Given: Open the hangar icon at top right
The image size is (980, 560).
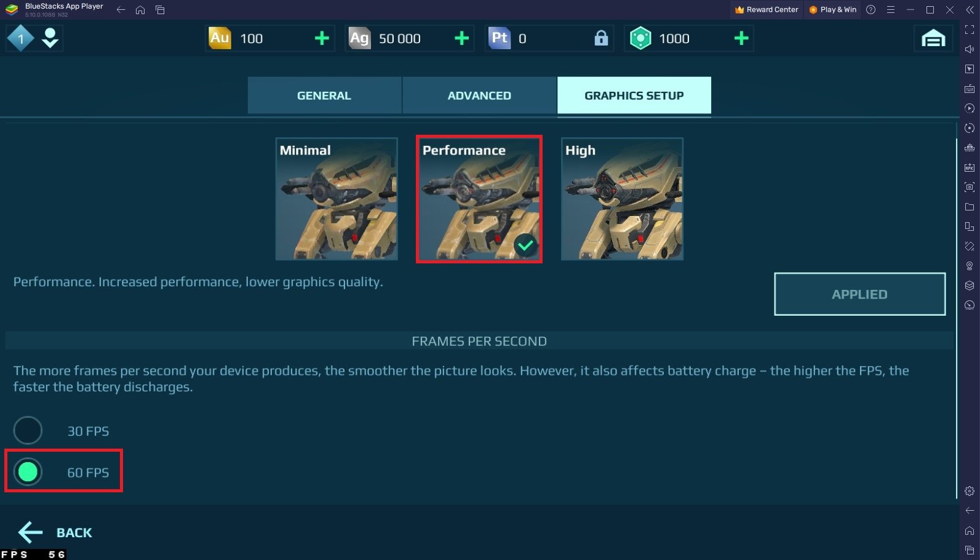Looking at the screenshot, I should click(933, 38).
